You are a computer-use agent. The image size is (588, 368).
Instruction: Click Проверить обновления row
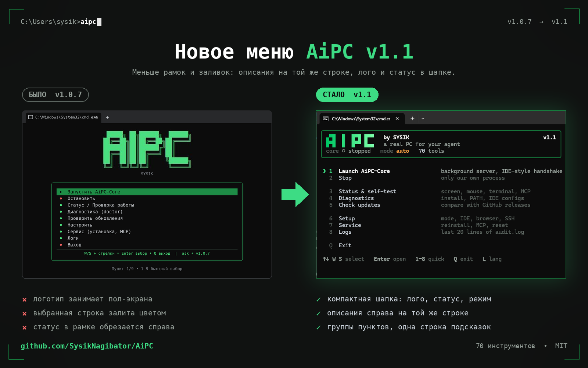(95, 218)
